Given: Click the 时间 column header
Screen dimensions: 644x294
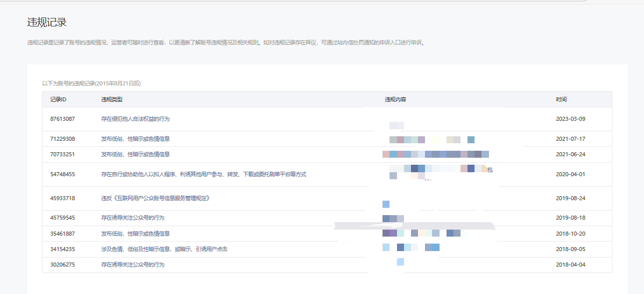Looking at the screenshot, I should (x=561, y=99).
